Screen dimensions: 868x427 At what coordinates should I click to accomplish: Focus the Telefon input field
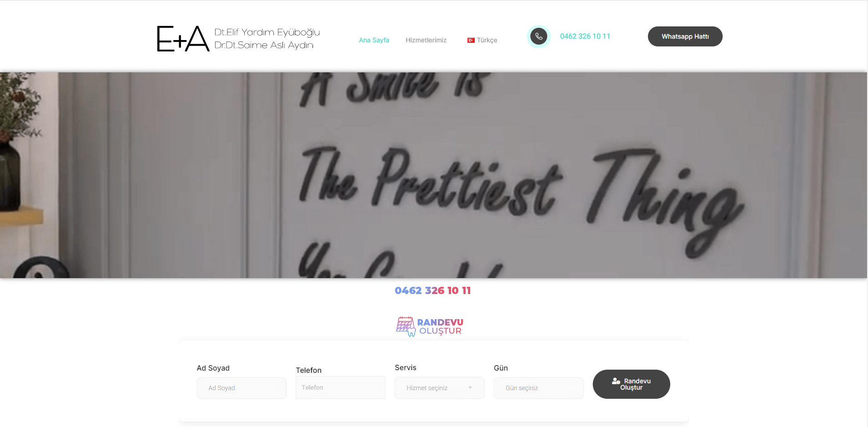pyautogui.click(x=340, y=387)
